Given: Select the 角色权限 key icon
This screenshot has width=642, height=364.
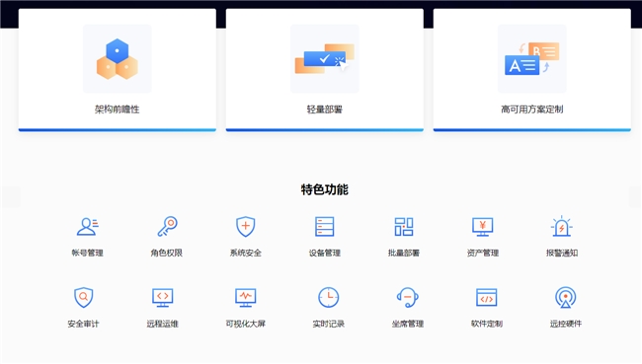Looking at the screenshot, I should pyautogui.click(x=167, y=227).
